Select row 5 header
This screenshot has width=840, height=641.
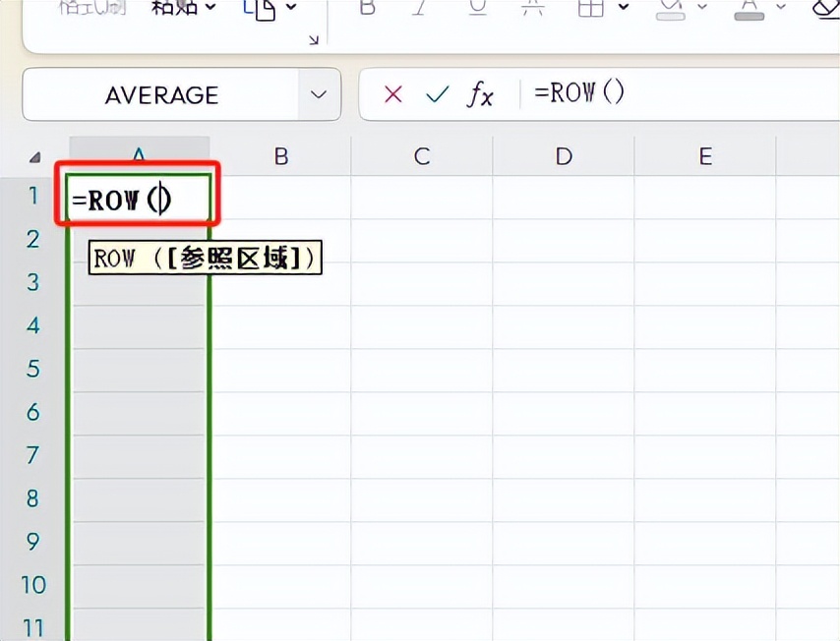tap(33, 370)
